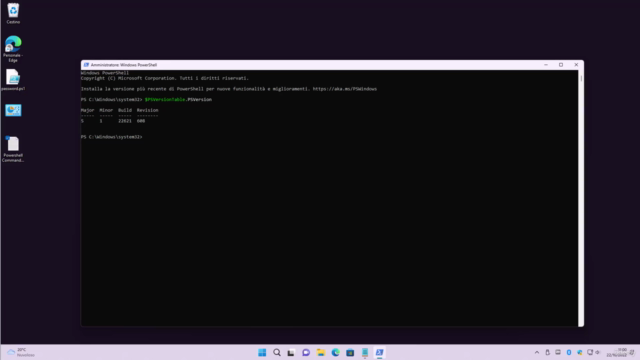Click the $PSVersionTable.PSVersion command text
Screen dimensions: 640x360
tap(178, 100)
